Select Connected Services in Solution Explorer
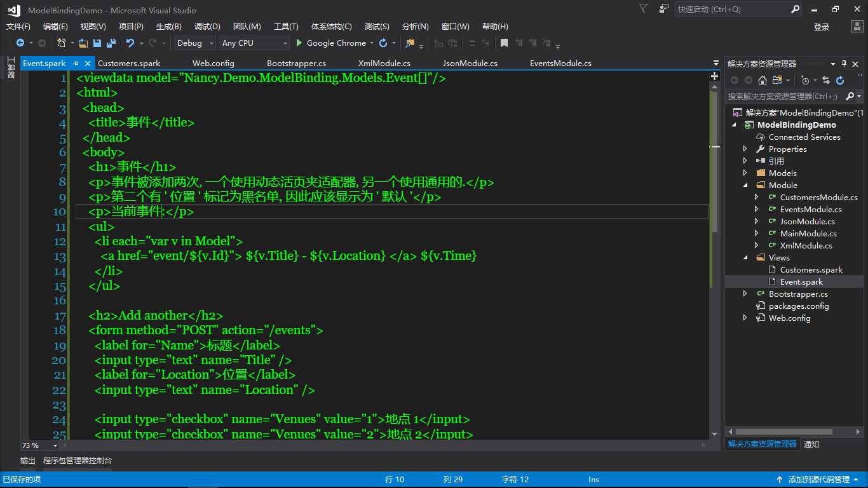The height and width of the screenshot is (488, 868). pos(804,137)
